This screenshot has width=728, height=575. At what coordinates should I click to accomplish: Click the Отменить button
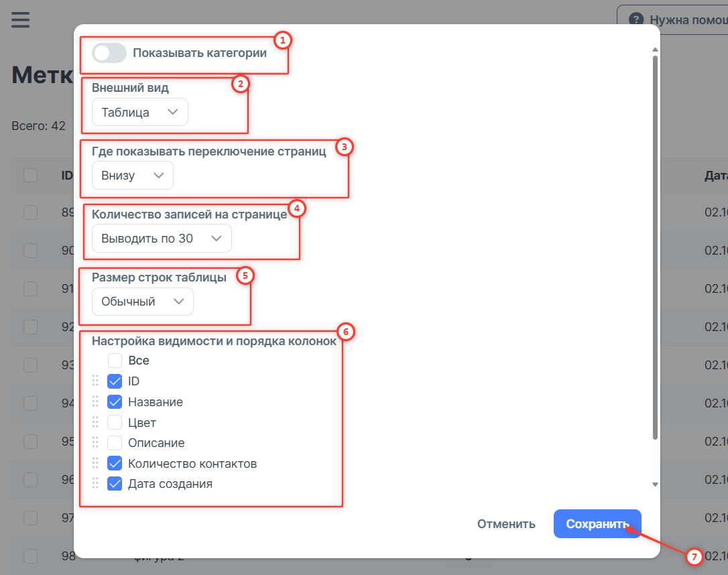(x=506, y=524)
